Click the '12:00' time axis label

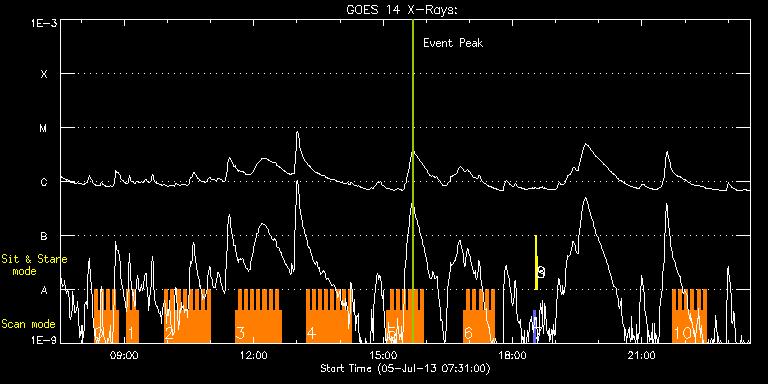(x=254, y=355)
